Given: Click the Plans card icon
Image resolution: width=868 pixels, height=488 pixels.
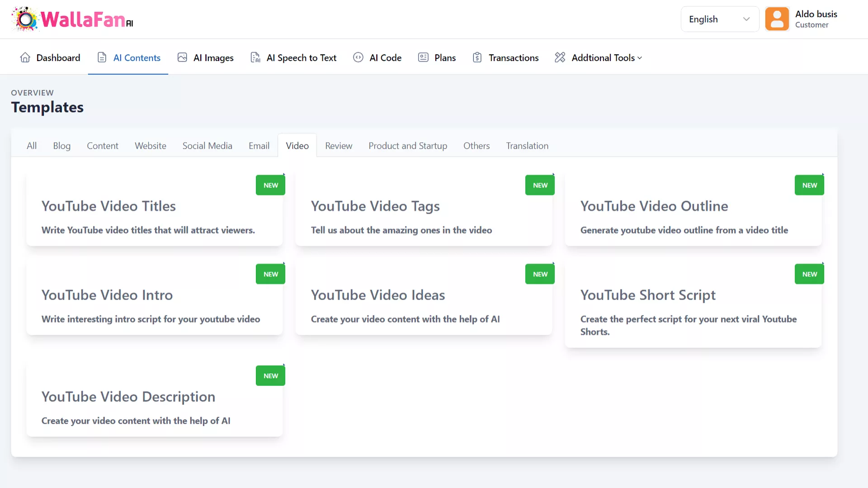Looking at the screenshot, I should 423,57.
